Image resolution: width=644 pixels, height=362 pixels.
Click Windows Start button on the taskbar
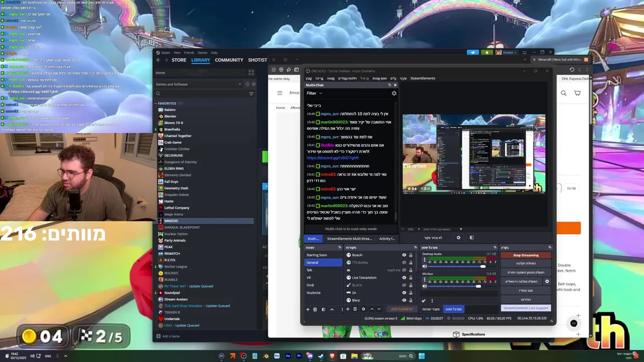coord(422,356)
